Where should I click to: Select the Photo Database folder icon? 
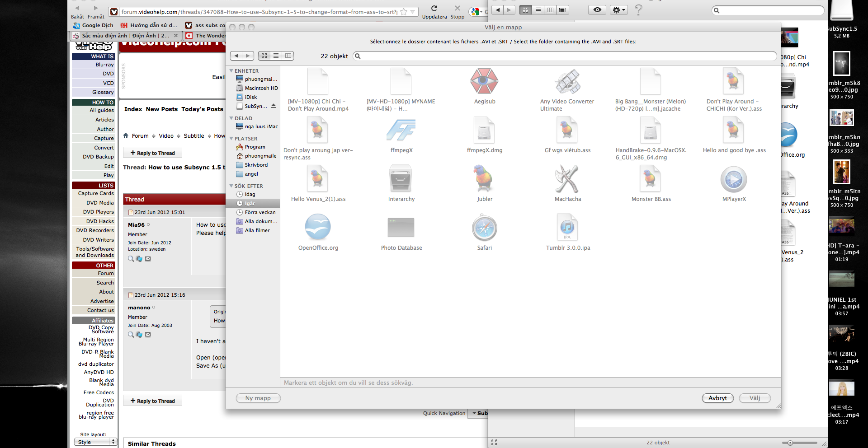coord(401,228)
